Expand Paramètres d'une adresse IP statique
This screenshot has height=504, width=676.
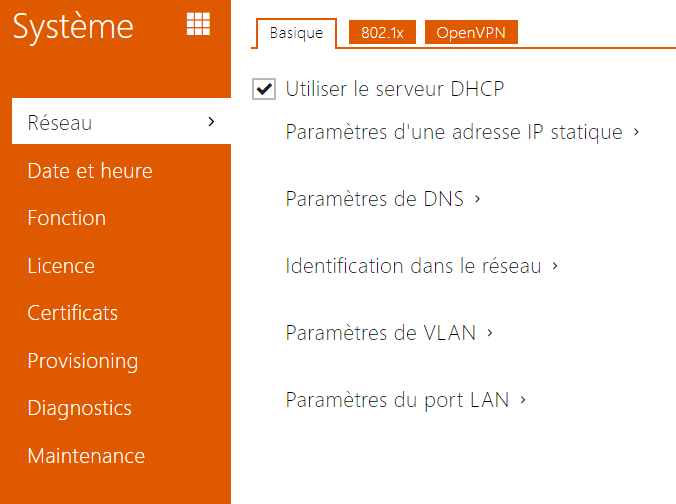(462, 132)
